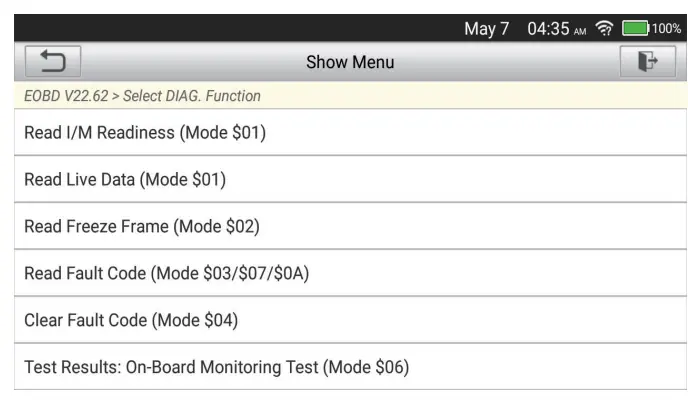Screen dimensions: 688x413
Task: Click the 100% battery percentage
Action: tap(666, 29)
